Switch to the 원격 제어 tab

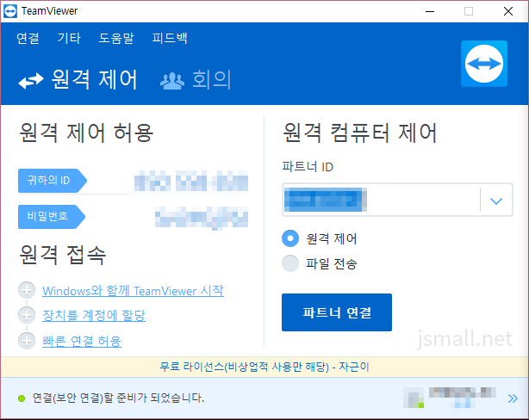pos(78,80)
